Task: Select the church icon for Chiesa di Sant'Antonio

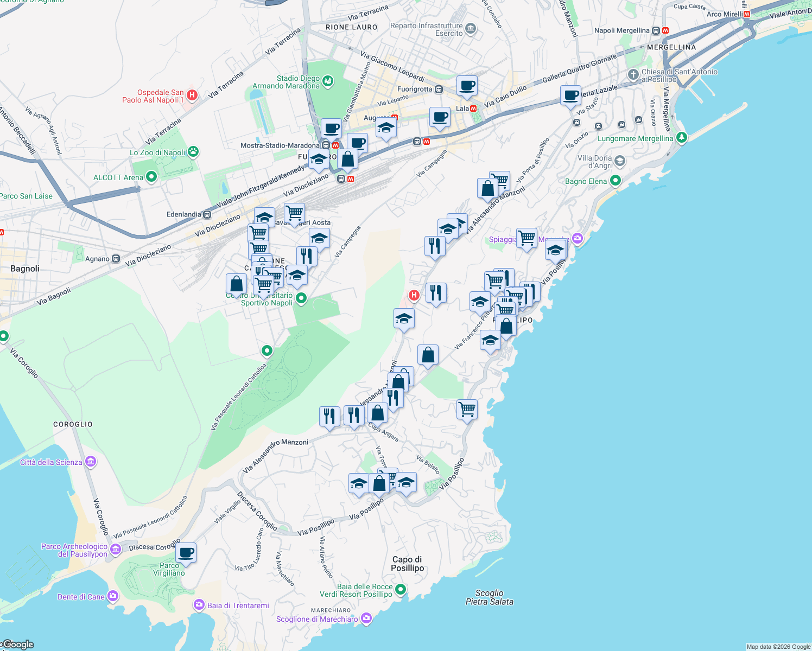Action: [632, 74]
